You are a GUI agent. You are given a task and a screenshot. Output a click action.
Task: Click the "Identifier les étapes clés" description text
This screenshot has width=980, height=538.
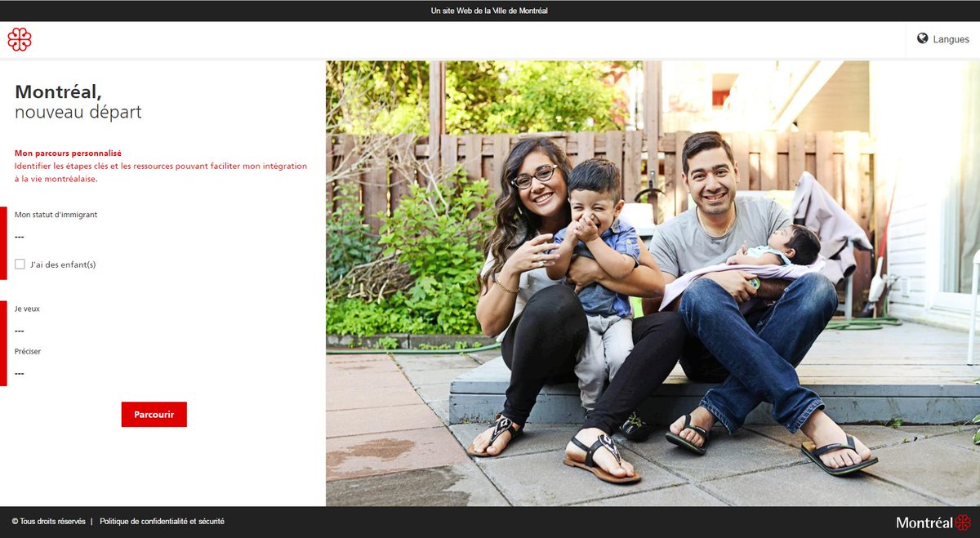(x=161, y=172)
